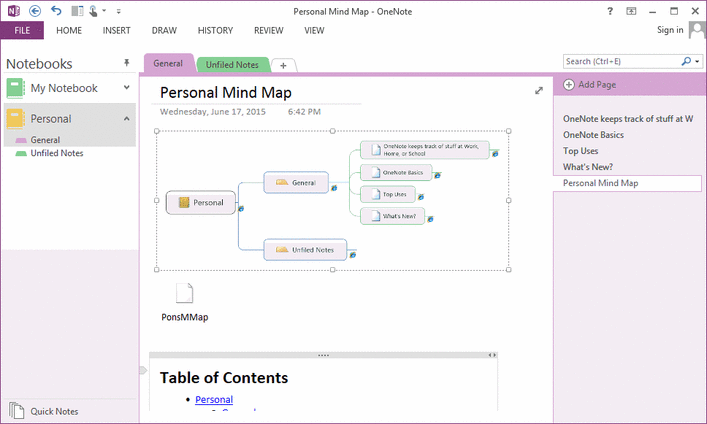Image resolution: width=707 pixels, height=424 pixels.
Task: Open the INSERT ribbon tab
Action: point(116,31)
